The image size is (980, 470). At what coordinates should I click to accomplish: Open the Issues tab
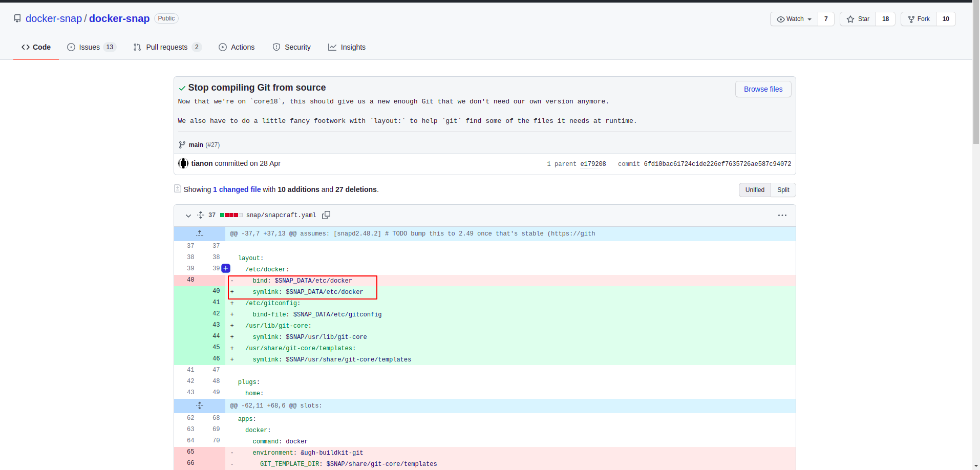pos(92,47)
